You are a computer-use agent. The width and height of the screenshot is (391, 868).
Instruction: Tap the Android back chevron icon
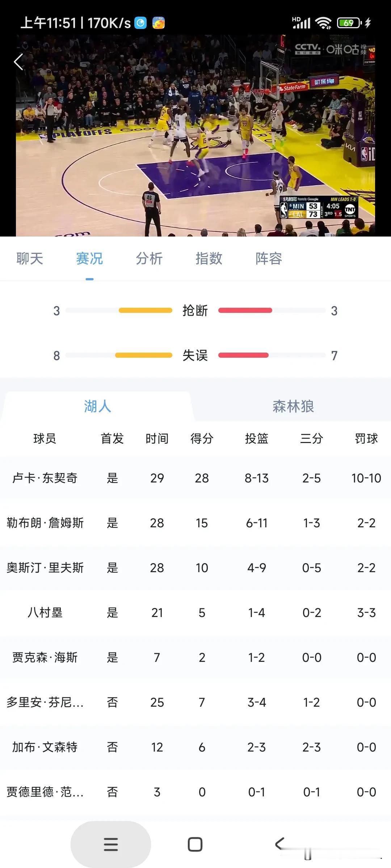tap(279, 844)
